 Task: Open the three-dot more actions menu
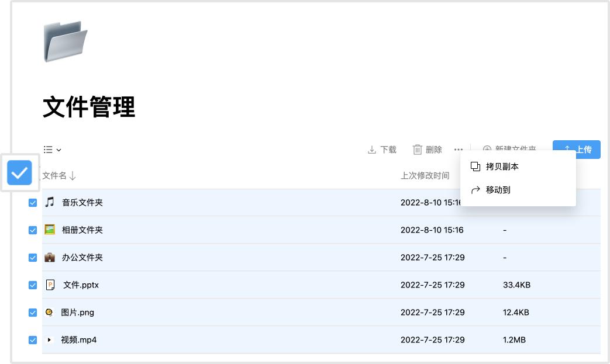coord(458,150)
